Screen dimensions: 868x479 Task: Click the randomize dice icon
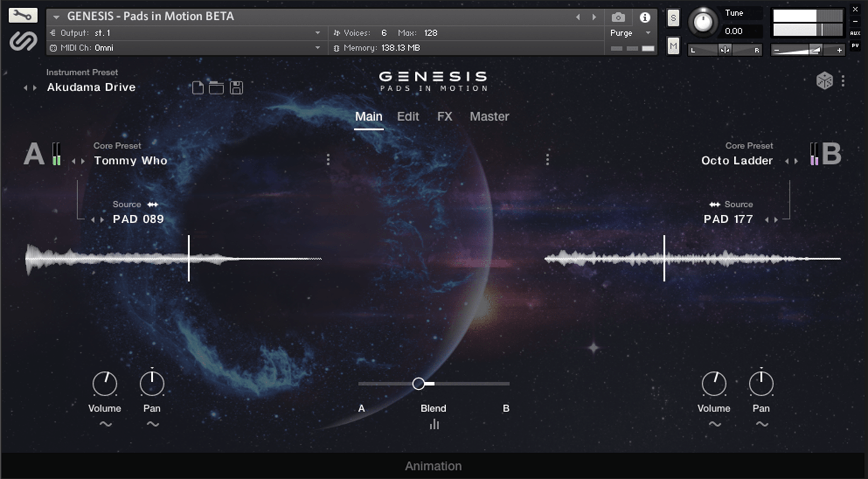click(x=824, y=81)
